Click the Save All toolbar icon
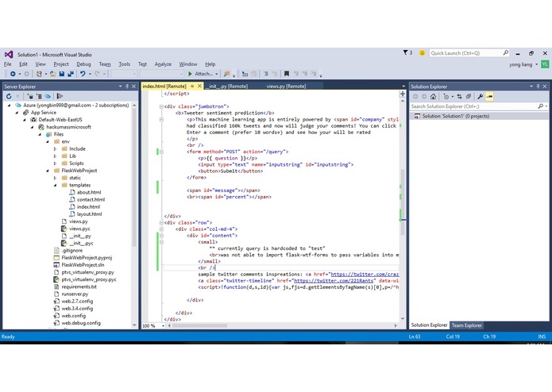 tap(71, 74)
